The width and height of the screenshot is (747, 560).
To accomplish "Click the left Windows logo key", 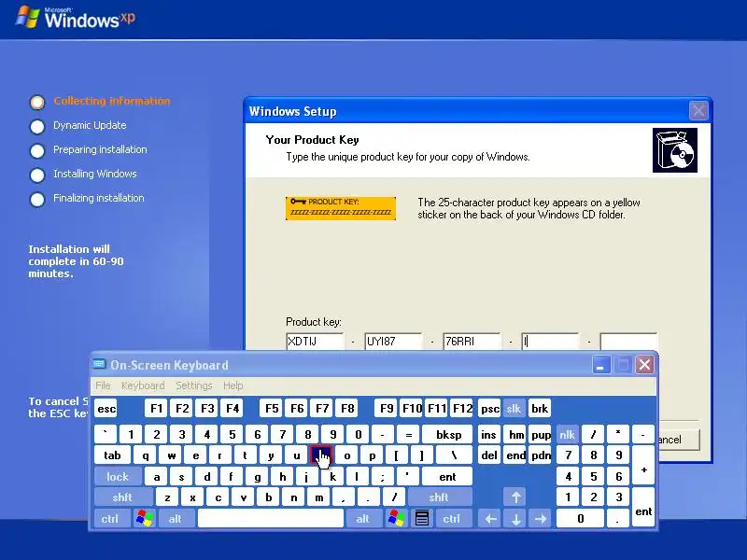I will (x=145, y=518).
